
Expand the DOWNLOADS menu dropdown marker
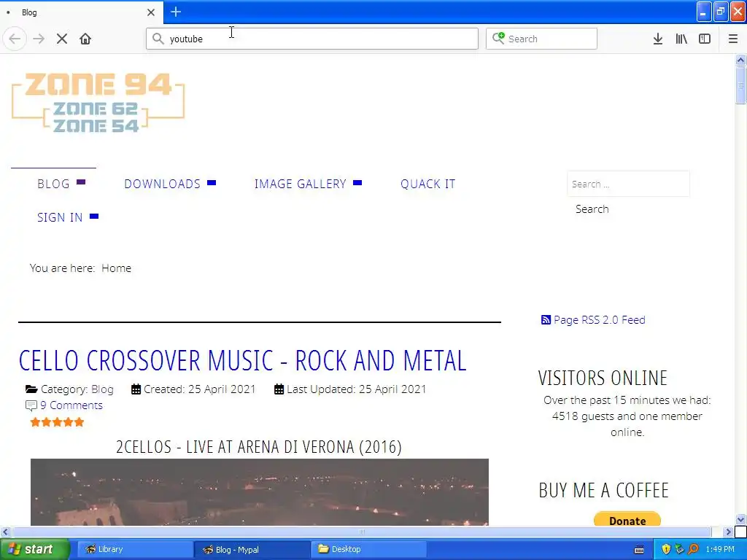click(212, 182)
